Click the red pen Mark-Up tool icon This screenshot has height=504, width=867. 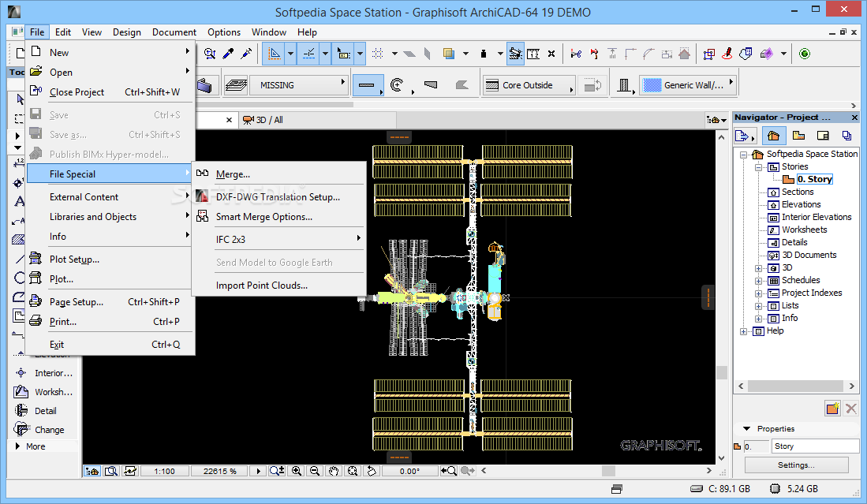click(727, 54)
